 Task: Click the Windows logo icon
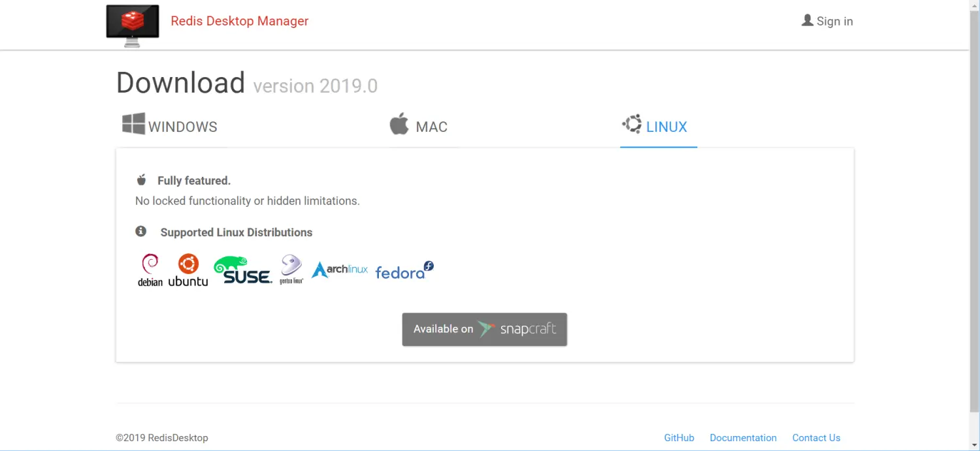[x=133, y=124]
